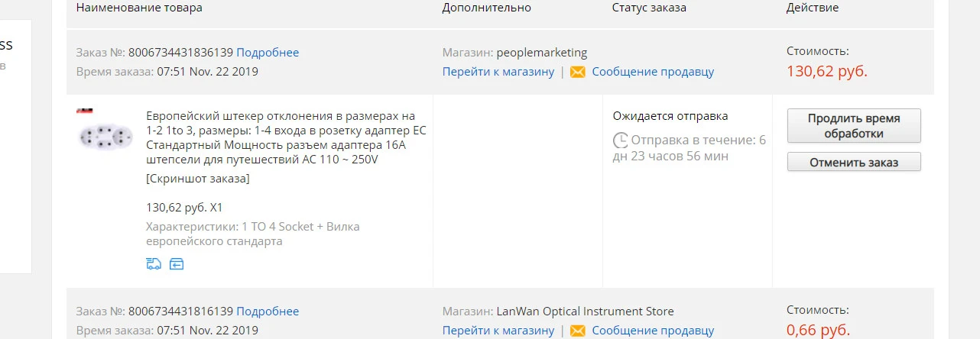Viewport: 980px width, 339px height.
Task: Click 'Сообщение продавцу' for LanWan Optical store
Action: pos(653,331)
